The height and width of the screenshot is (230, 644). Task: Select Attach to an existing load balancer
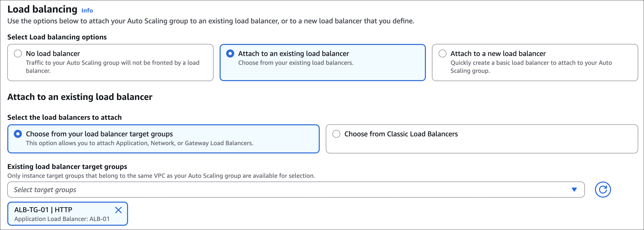click(230, 53)
